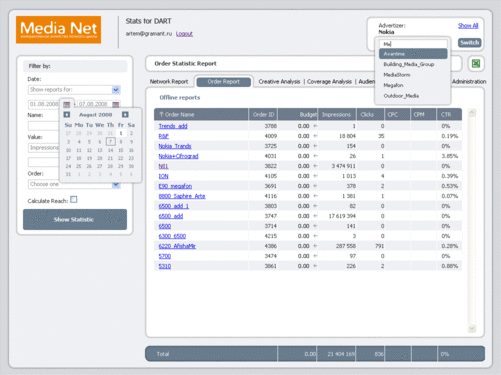Open the Nokia+Cifrograd order link
Viewport: 501px width, 375px height.
[x=178, y=156]
